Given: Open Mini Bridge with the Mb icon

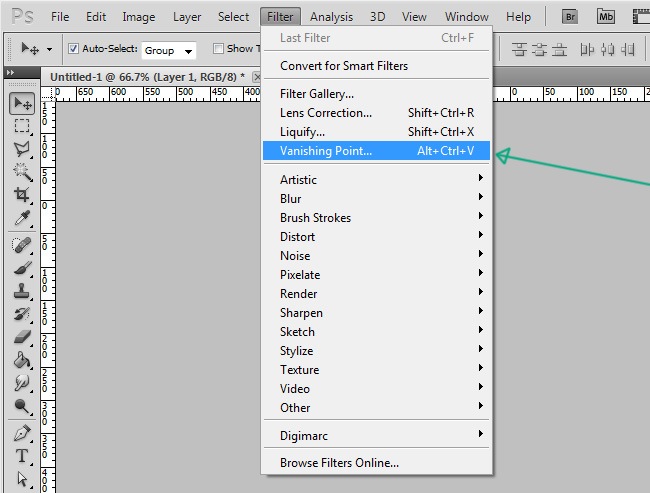Looking at the screenshot, I should pos(605,16).
